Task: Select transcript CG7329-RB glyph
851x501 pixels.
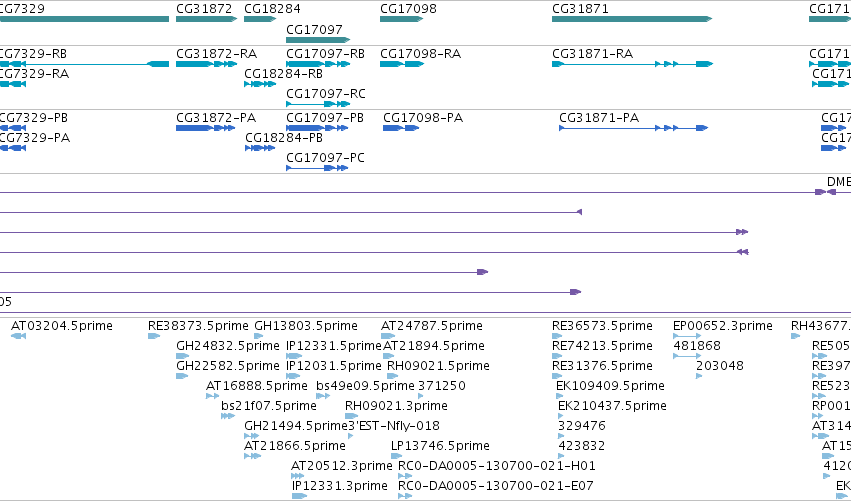Action: point(84,64)
